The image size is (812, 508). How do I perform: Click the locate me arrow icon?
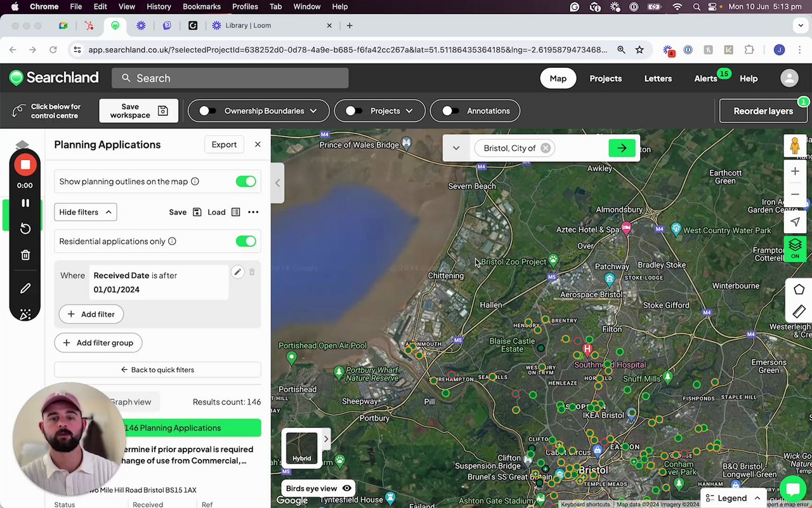(x=795, y=221)
